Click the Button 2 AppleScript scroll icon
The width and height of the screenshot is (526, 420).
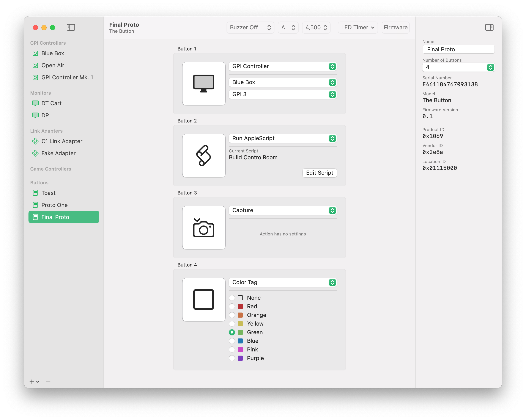[203, 155]
